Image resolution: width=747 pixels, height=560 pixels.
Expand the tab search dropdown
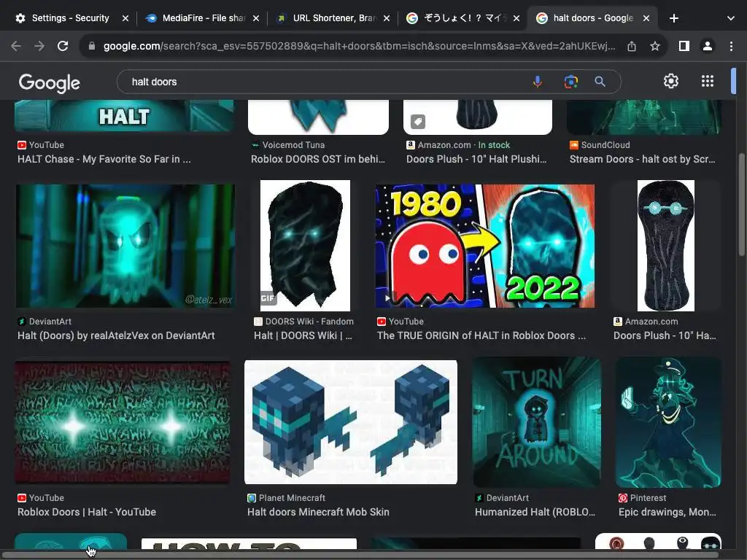point(731,18)
